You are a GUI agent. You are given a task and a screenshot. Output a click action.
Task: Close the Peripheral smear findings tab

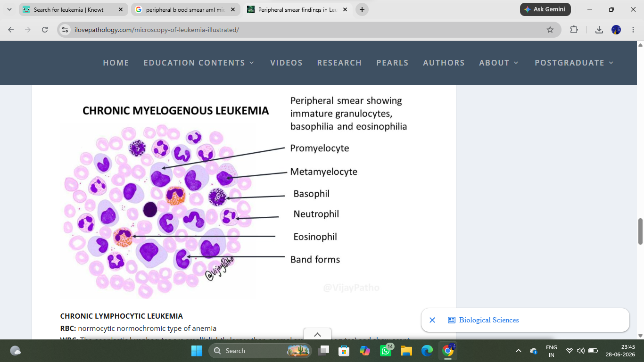345,9
